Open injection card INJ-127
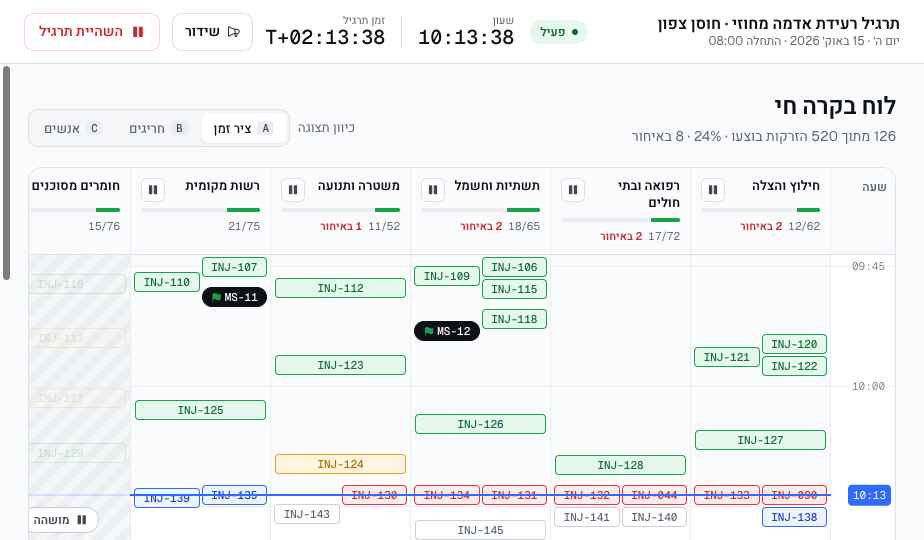 pos(760,440)
